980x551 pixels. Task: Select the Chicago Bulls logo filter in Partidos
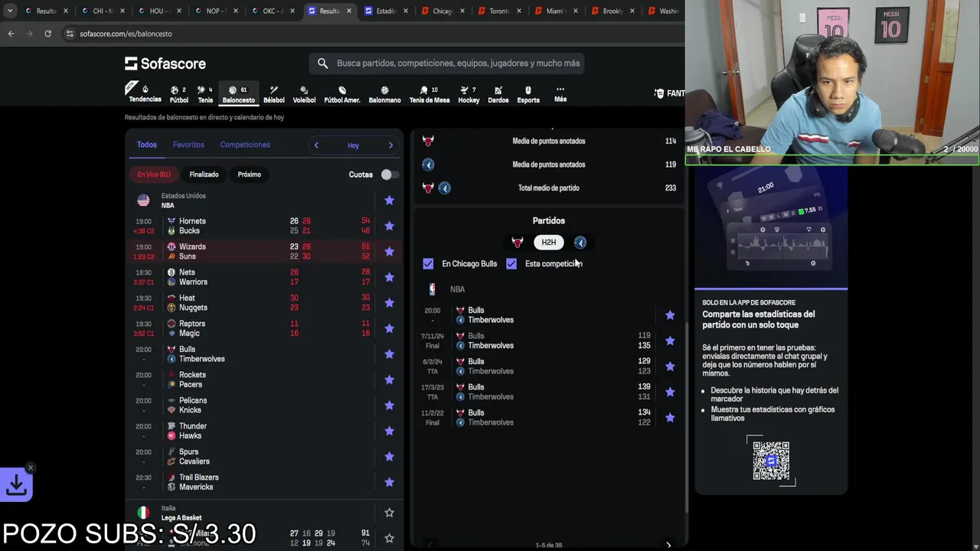[x=517, y=242]
